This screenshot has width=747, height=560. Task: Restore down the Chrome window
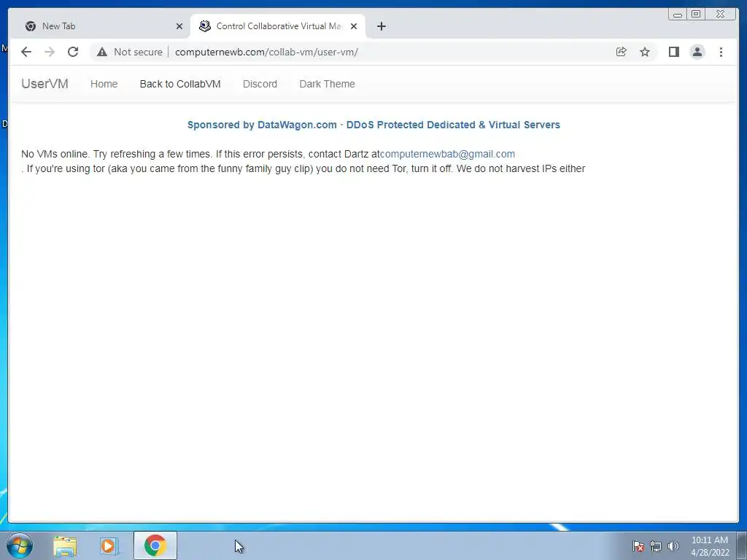pos(695,15)
